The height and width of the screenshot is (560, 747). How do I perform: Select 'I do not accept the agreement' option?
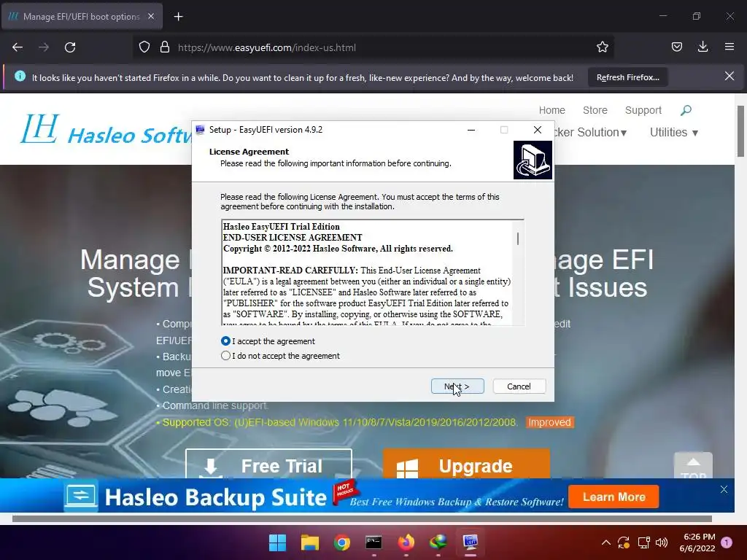[x=226, y=356]
